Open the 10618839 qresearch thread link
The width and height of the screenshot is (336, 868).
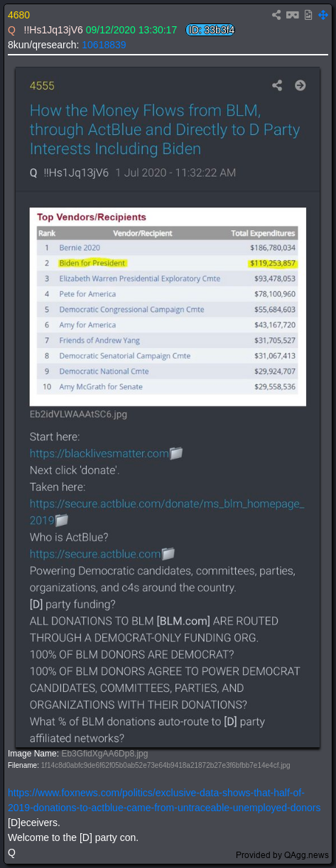tap(104, 44)
